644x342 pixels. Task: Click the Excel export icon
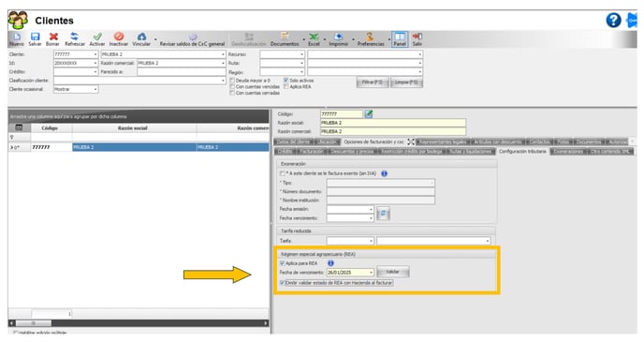[314, 37]
